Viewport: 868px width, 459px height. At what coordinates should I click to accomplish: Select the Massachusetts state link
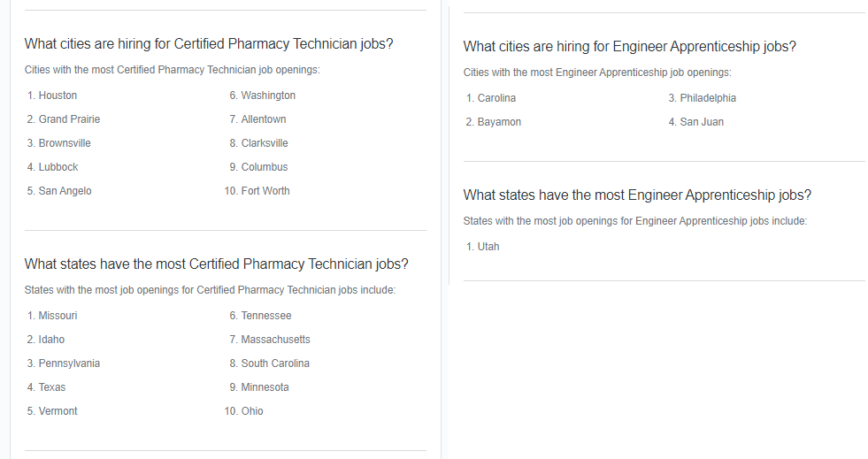pyautogui.click(x=276, y=339)
